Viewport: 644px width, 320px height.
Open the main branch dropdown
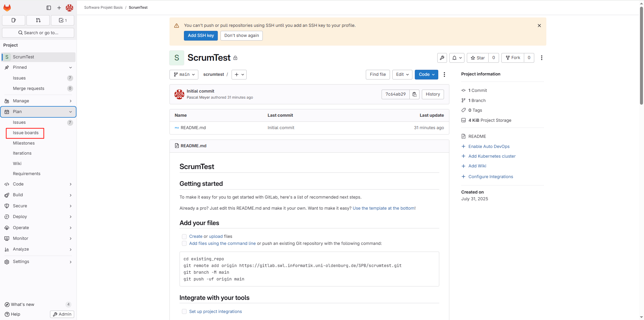184,74
